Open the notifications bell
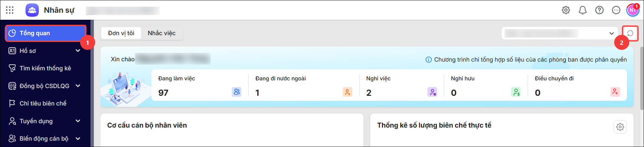The height and width of the screenshot is (147, 644). (x=583, y=10)
